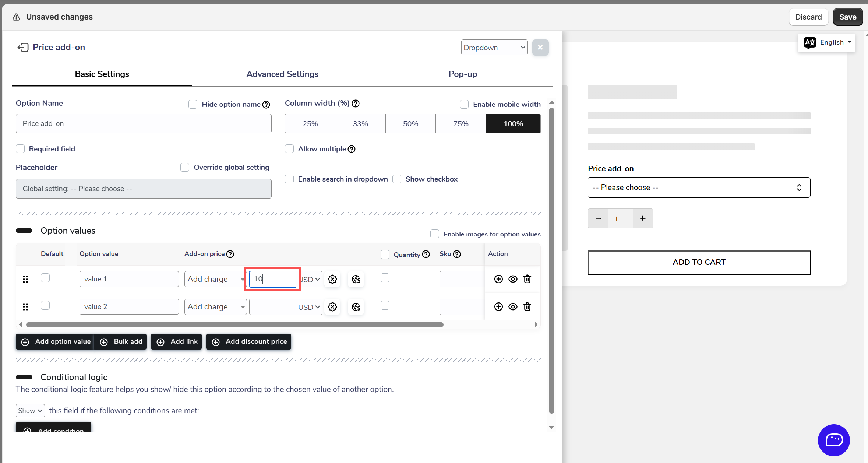Viewport: 868px width, 463px height.
Task: Open Add charge dropdown for value 2
Action: (215, 307)
